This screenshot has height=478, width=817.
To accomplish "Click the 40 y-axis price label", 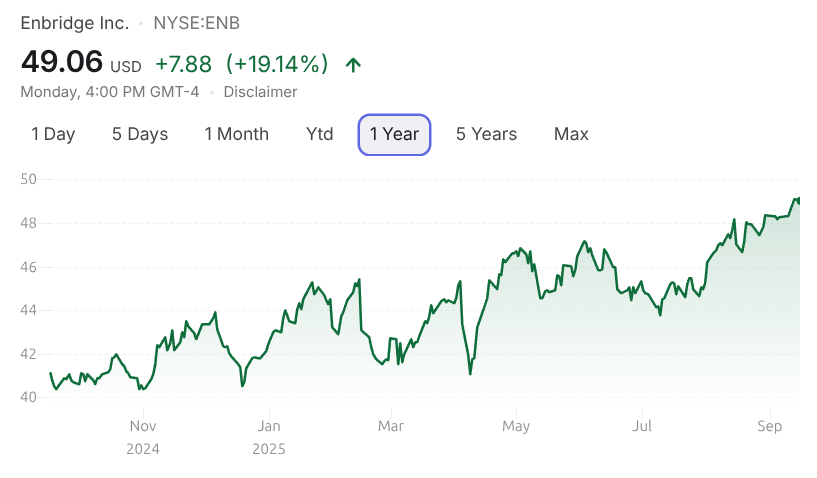I will [29, 397].
